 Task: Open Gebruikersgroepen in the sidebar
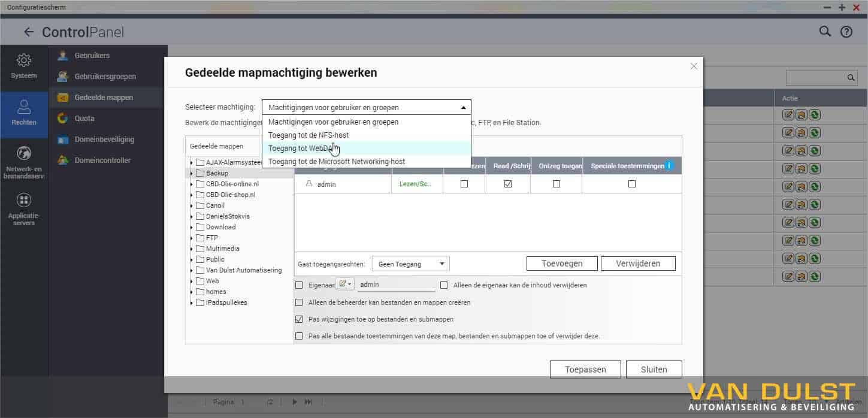click(105, 77)
